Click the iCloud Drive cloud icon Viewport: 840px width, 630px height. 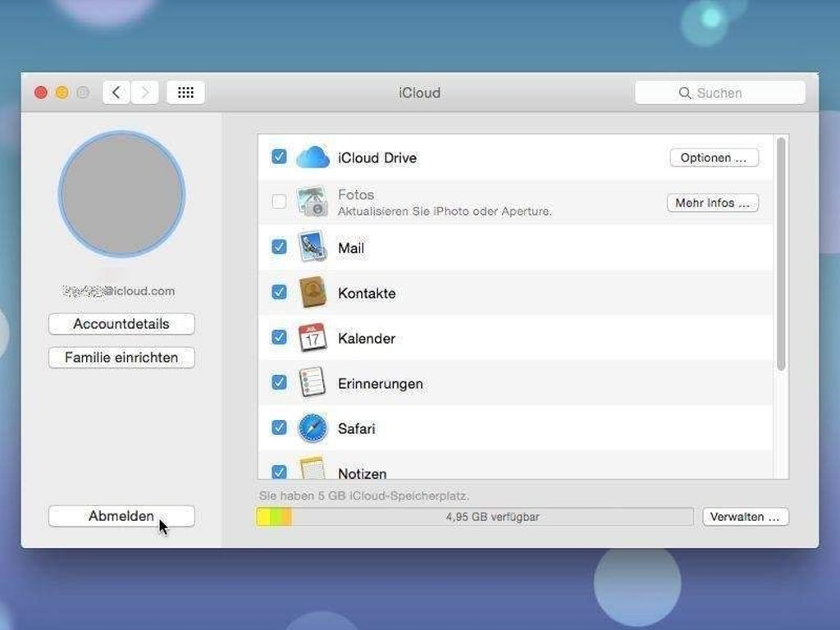point(313,157)
